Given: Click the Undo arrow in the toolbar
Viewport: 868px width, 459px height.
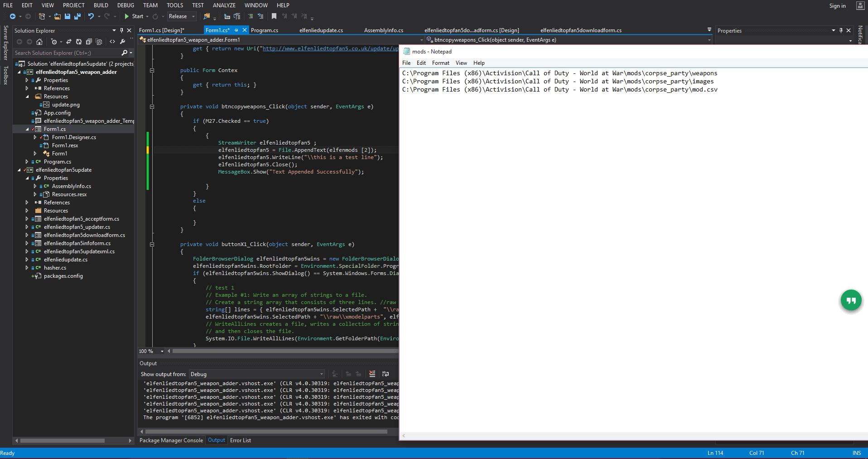Looking at the screenshot, I should pos(91,16).
